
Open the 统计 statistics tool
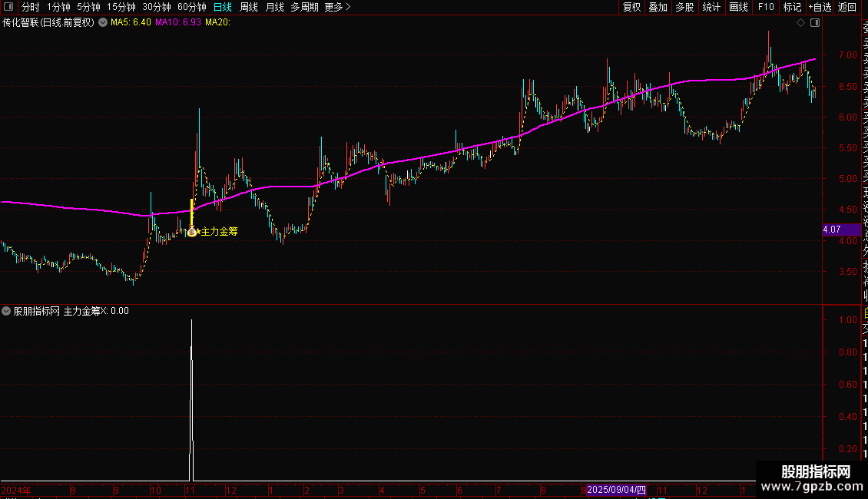pyautogui.click(x=711, y=7)
